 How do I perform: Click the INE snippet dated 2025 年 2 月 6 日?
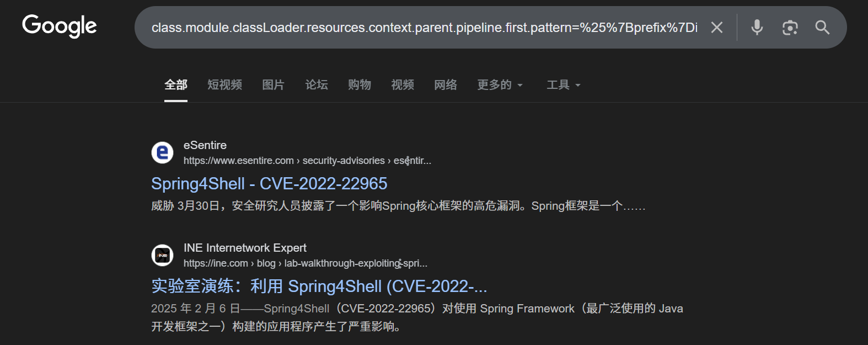pos(417,317)
